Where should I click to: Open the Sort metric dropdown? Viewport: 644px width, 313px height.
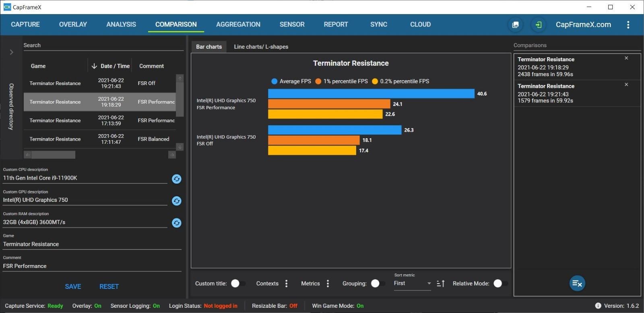click(412, 284)
